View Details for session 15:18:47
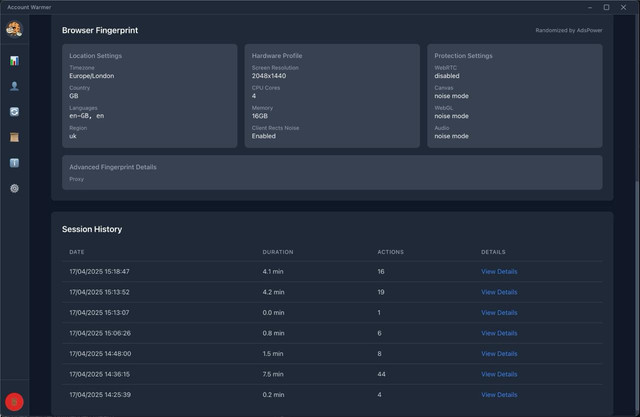The height and width of the screenshot is (417, 640). (x=499, y=272)
